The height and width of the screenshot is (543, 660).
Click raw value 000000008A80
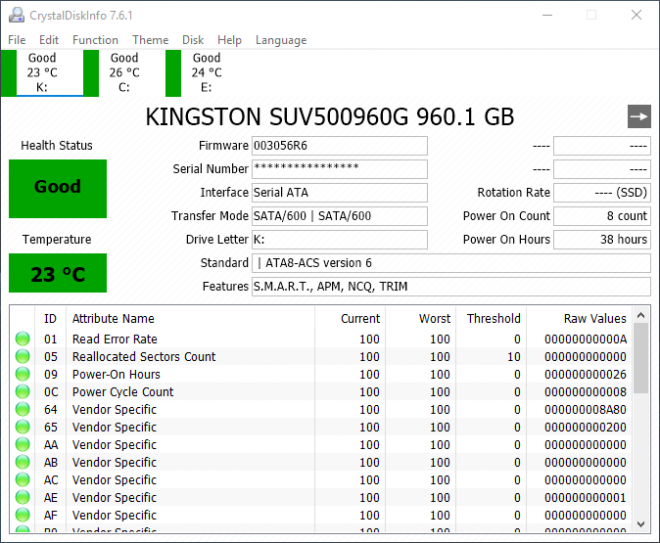coord(585,409)
